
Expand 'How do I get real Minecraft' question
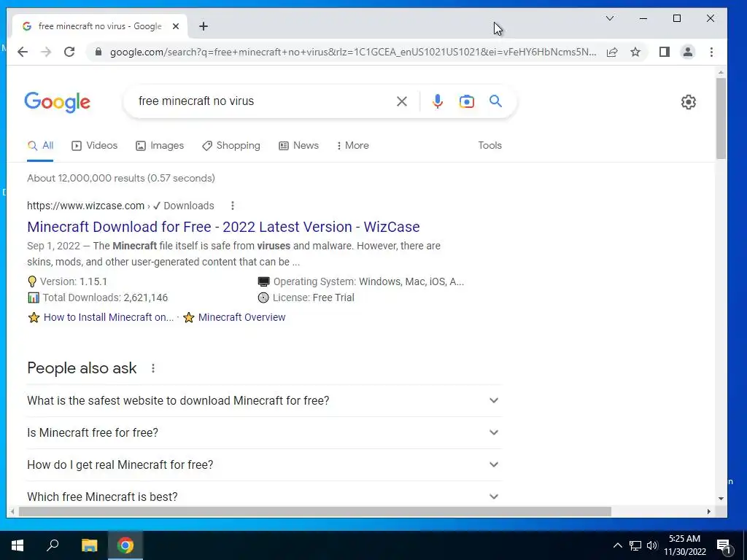(x=264, y=464)
